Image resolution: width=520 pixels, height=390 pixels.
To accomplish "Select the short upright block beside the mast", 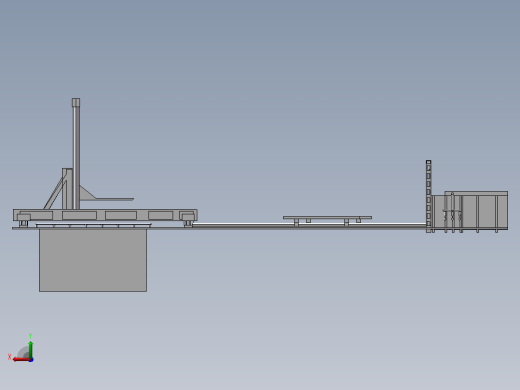I will pos(67,189).
